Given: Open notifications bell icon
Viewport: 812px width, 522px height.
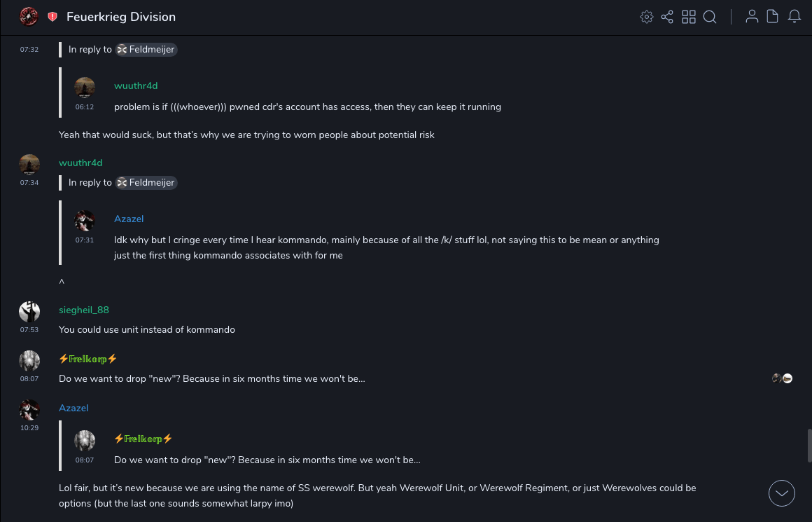Looking at the screenshot, I should tap(794, 17).
